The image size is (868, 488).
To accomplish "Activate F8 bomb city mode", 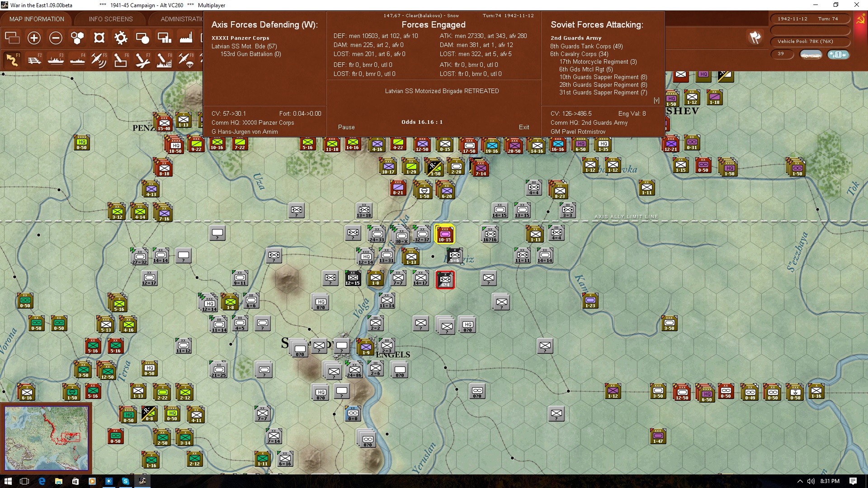I will [164, 60].
